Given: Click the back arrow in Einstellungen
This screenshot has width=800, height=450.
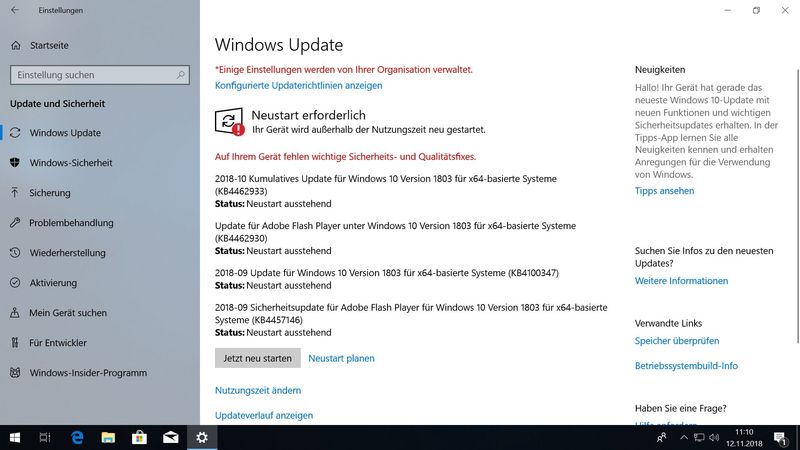Looking at the screenshot, I should coord(15,10).
